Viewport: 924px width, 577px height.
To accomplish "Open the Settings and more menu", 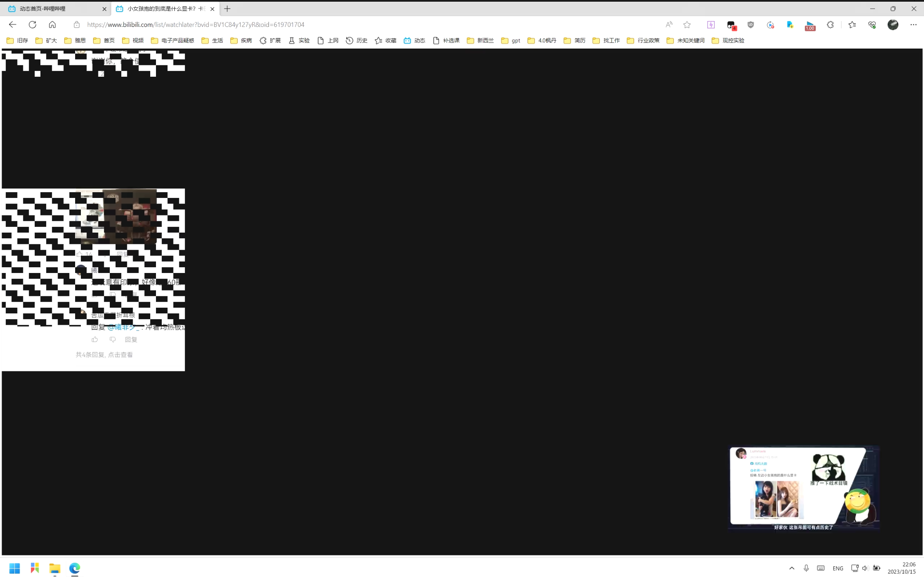I will click(914, 24).
